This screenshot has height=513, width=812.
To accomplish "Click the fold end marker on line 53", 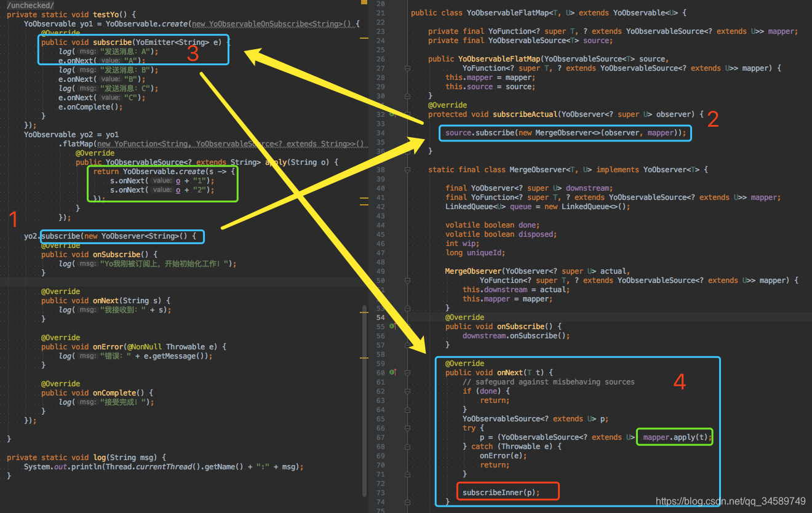I will pos(407,308).
